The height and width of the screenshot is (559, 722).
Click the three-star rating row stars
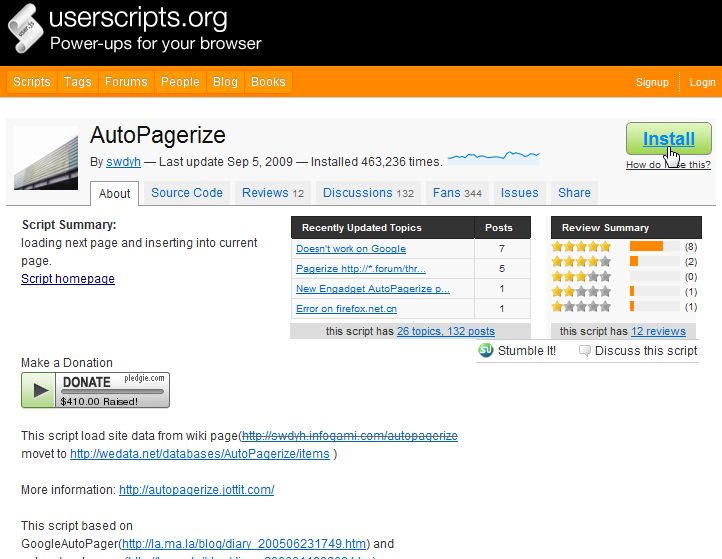pyautogui.click(x=581, y=277)
